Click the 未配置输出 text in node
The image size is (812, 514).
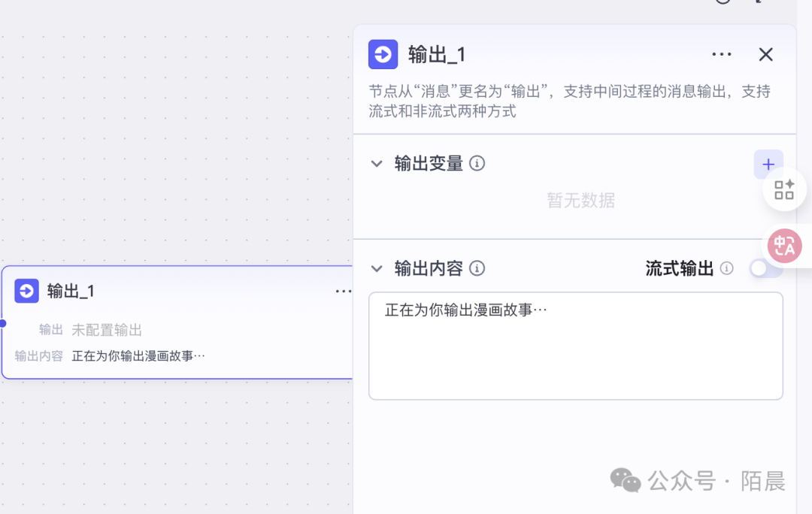tap(107, 330)
